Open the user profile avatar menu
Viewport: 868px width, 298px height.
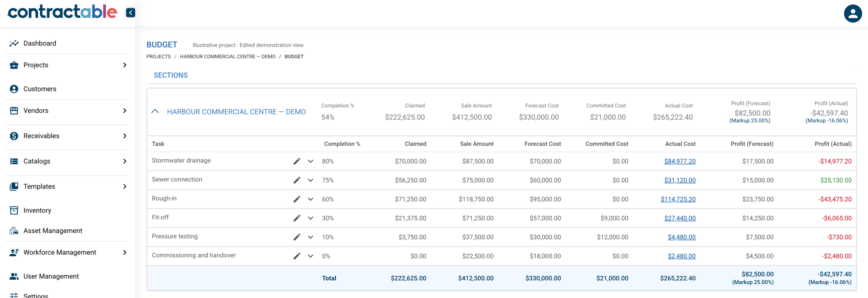tap(853, 14)
